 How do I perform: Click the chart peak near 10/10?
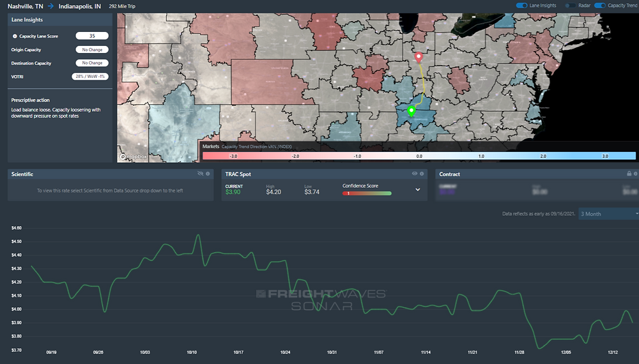click(x=198, y=235)
